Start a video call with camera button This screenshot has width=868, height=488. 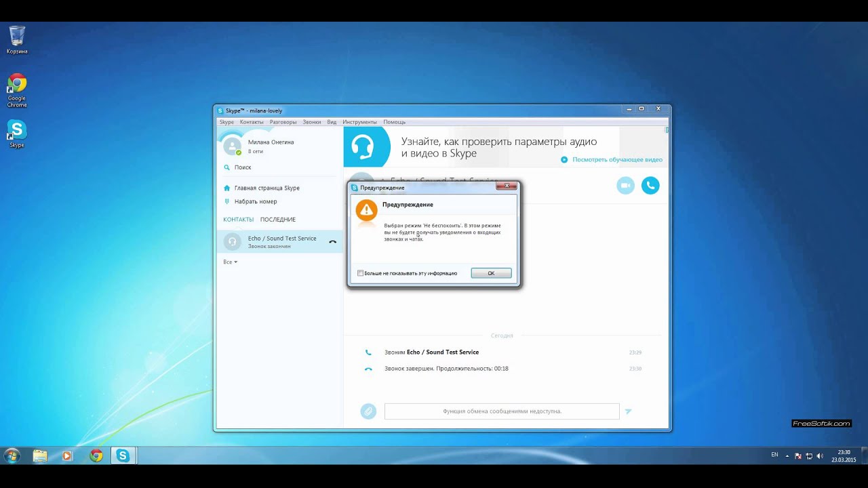(x=625, y=186)
